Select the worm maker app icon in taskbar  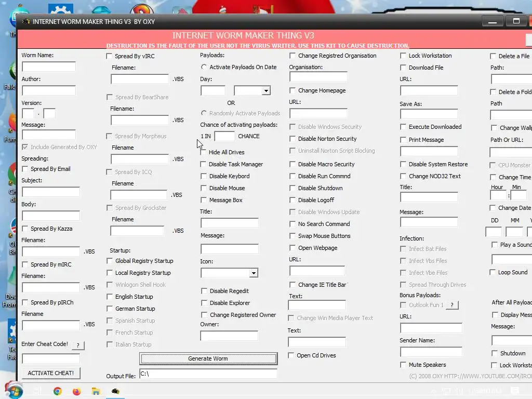[115, 391]
